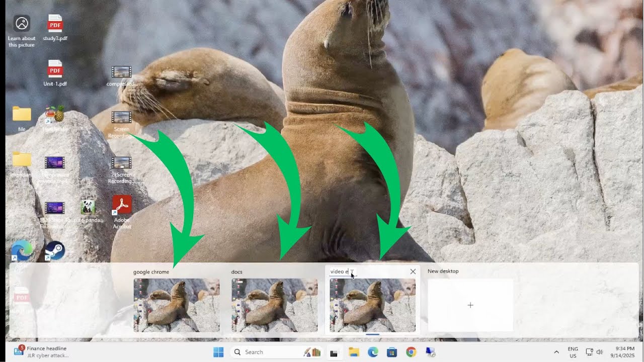Select the 'video e' desktop thumbnail

point(373,305)
